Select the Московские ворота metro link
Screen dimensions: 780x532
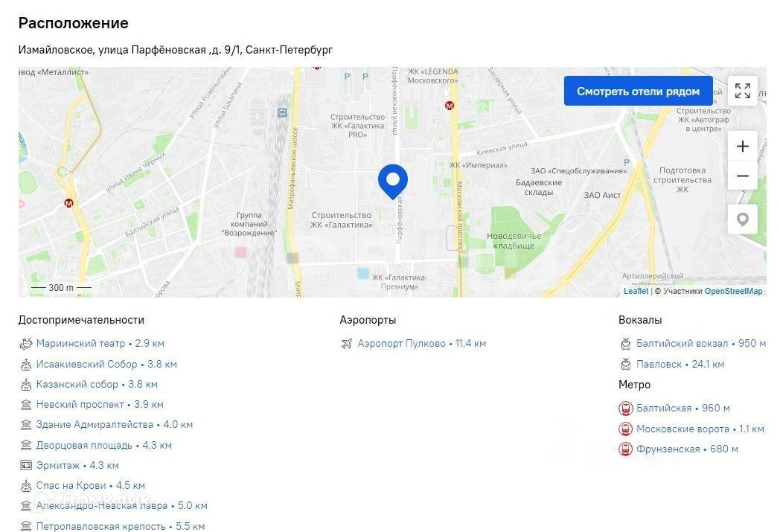[x=682, y=429]
